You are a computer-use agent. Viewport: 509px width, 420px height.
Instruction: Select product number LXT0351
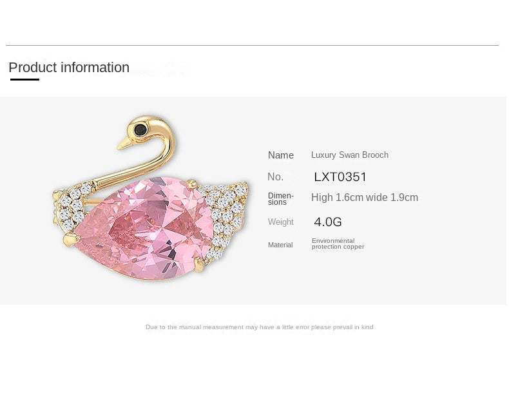(x=340, y=177)
